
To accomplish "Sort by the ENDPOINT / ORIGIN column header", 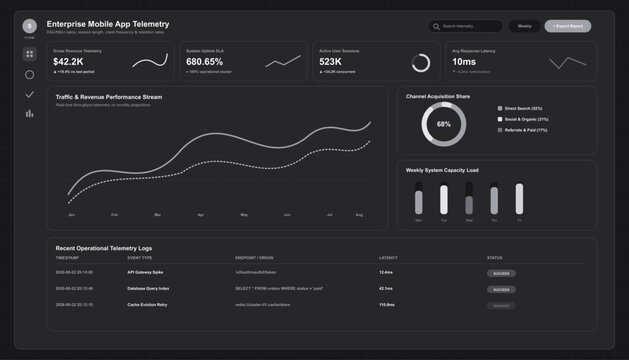I will 254,258.
